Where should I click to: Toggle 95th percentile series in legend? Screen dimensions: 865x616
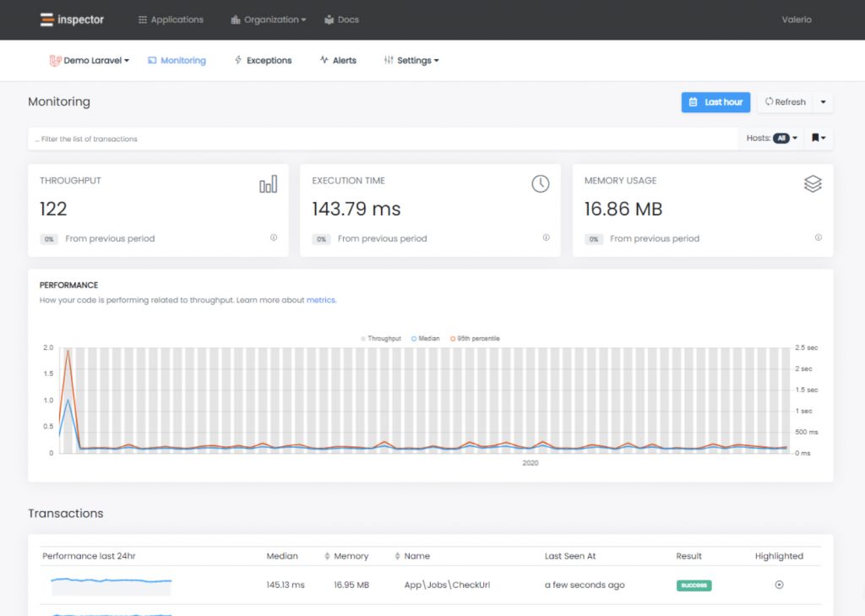click(475, 338)
